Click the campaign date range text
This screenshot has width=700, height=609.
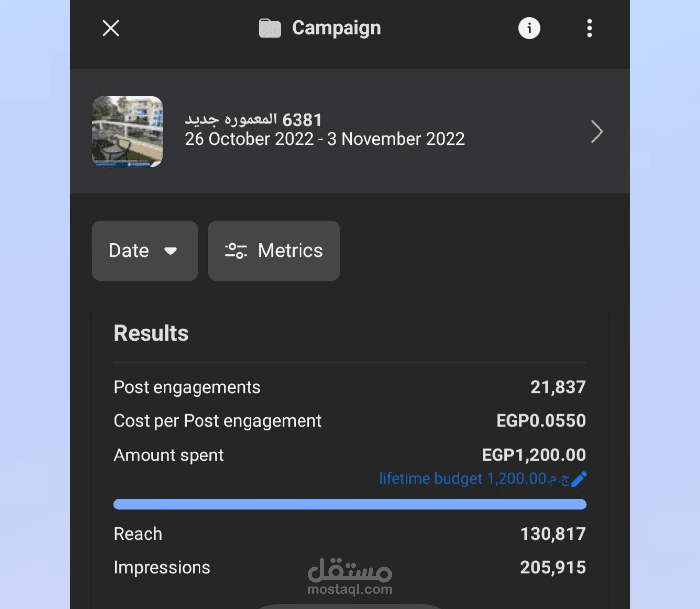click(x=325, y=139)
